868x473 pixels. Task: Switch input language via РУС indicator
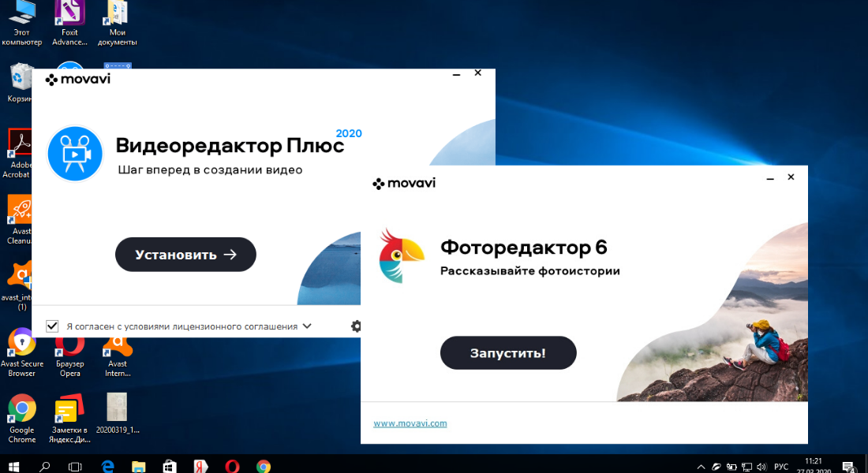(x=781, y=467)
